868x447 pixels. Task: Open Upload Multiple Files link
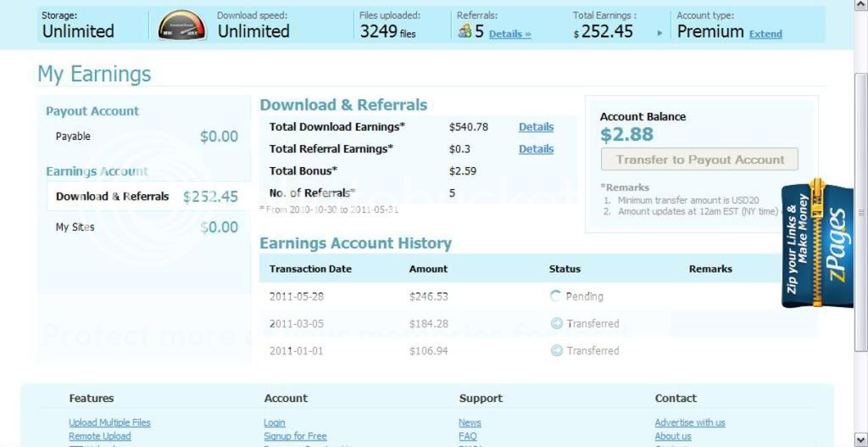click(x=109, y=422)
